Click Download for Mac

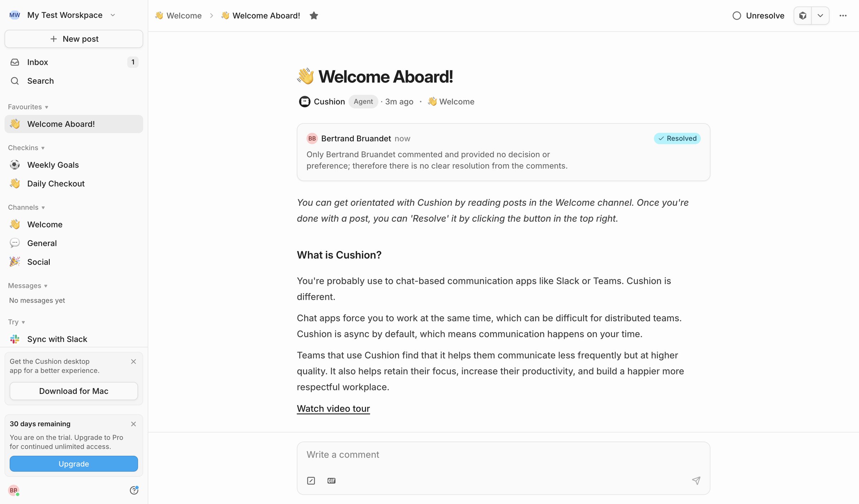[x=74, y=391]
